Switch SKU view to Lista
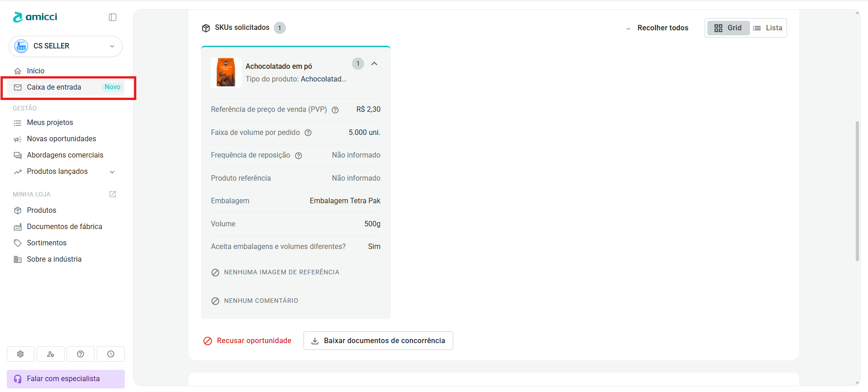This screenshot has height=392, width=868. pyautogui.click(x=768, y=28)
